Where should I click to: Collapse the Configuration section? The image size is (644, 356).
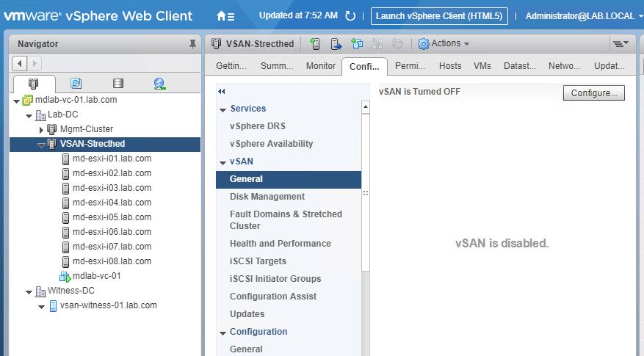coord(222,333)
